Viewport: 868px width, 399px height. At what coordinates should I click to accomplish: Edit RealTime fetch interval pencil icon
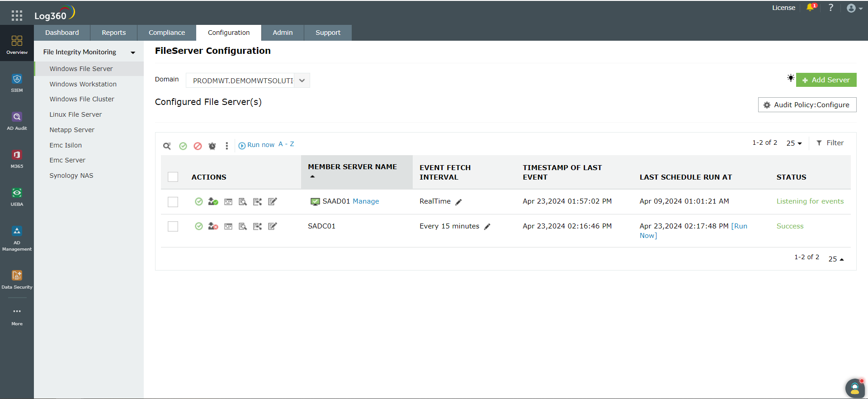(458, 202)
